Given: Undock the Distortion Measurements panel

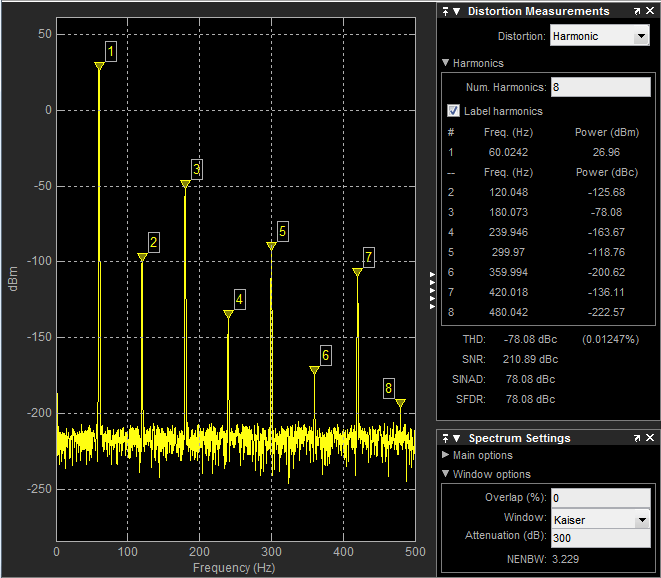Looking at the screenshot, I should 637,11.
